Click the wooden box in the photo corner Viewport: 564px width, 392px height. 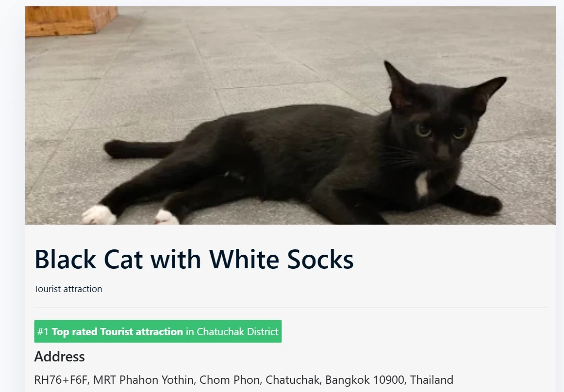point(71,20)
